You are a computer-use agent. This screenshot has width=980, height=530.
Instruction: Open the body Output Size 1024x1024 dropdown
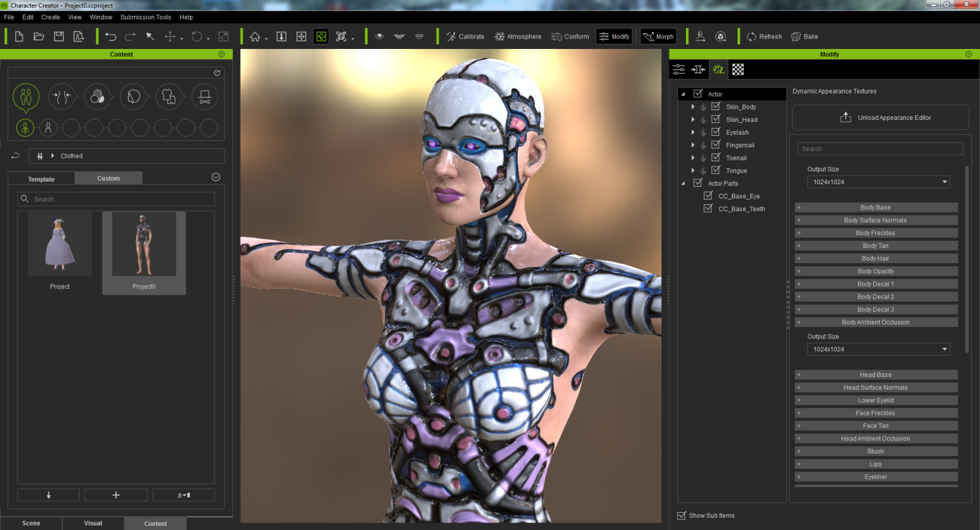pyautogui.click(x=878, y=182)
